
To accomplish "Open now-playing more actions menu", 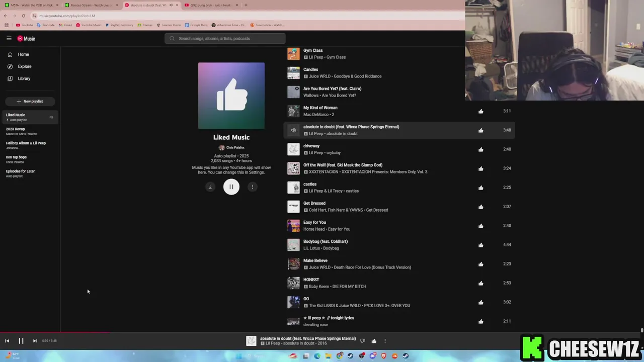I will click(385, 341).
